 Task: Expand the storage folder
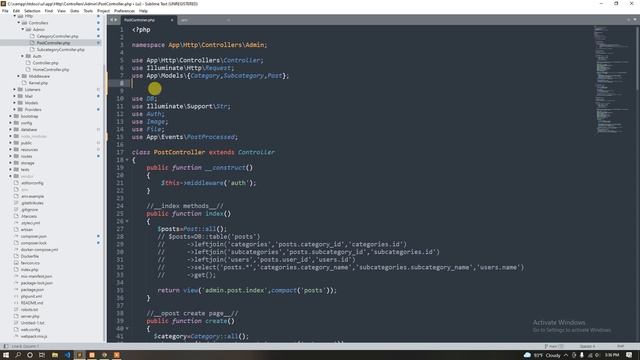point(10,163)
